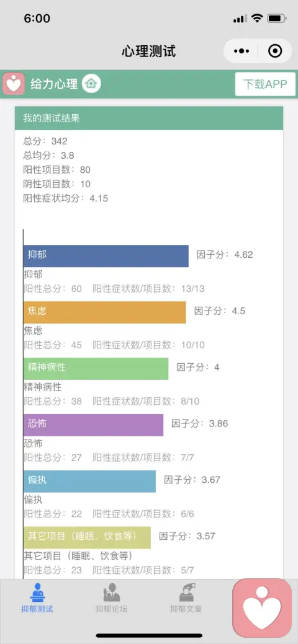298x644 pixels.
Task: Open the home icon beside 给力心理
Action: click(91, 84)
